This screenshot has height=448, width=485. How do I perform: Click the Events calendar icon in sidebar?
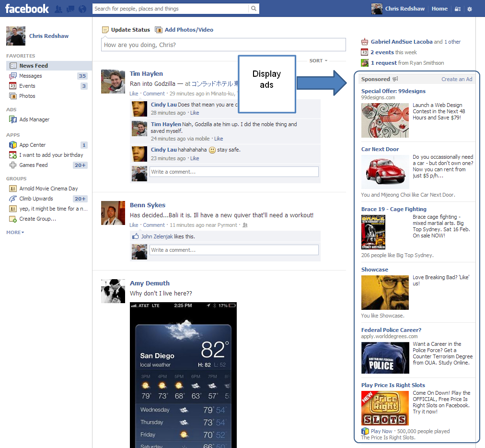coord(12,86)
